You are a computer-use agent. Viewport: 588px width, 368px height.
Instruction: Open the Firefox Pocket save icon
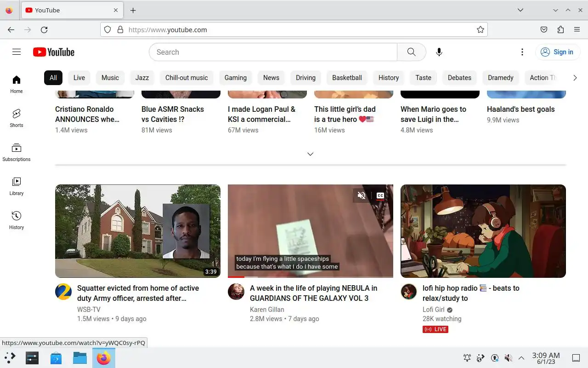[544, 29]
